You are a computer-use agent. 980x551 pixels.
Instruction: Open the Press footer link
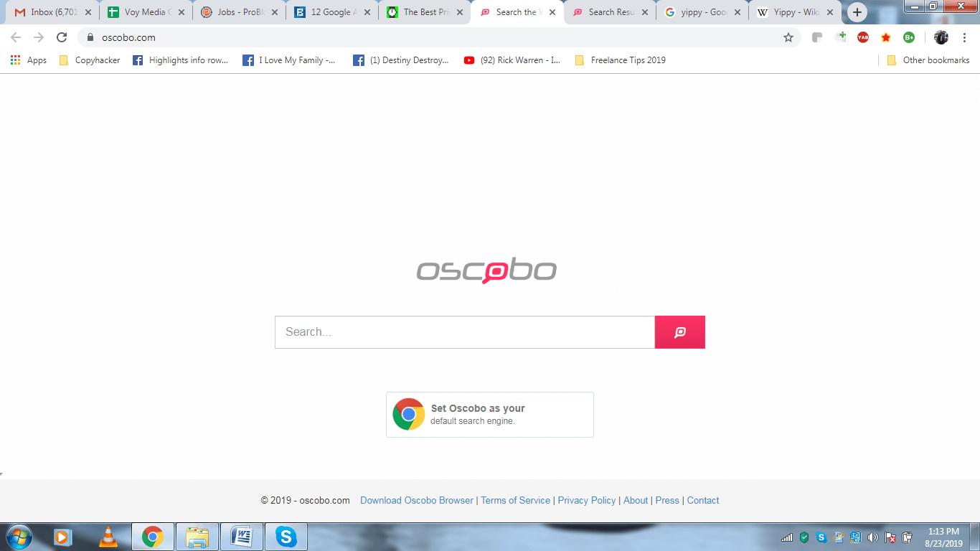tap(667, 501)
